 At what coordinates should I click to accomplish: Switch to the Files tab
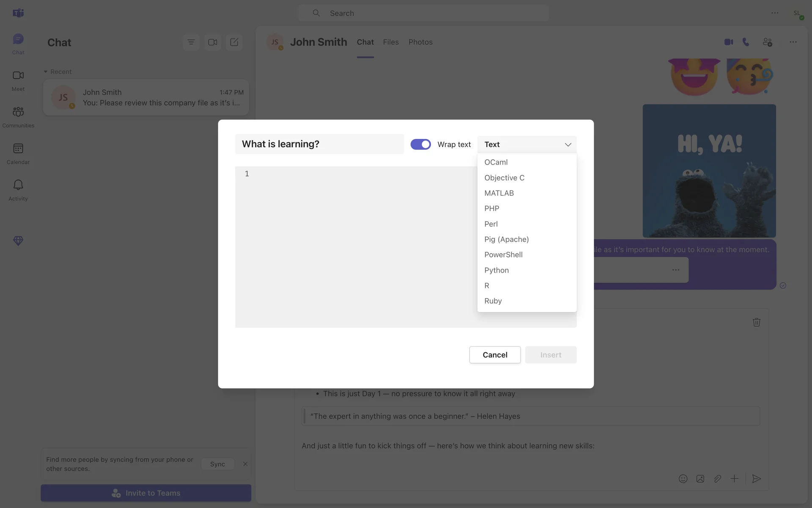(x=391, y=42)
